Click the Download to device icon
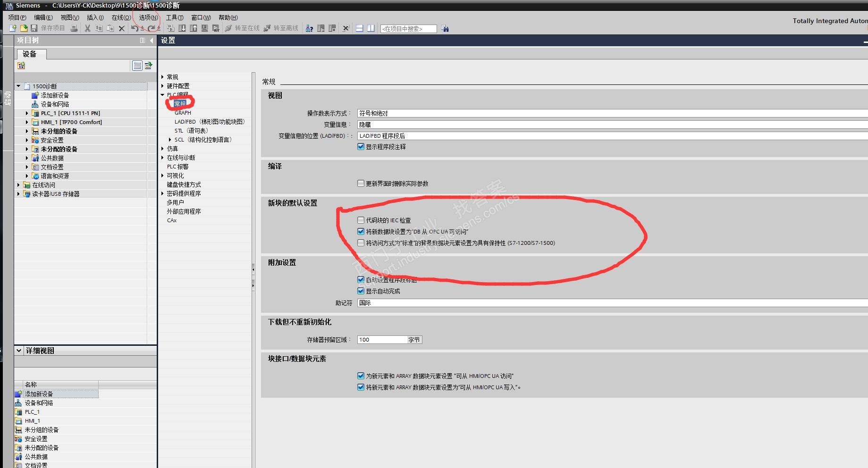Image resolution: width=868 pixels, height=468 pixels. tap(182, 28)
